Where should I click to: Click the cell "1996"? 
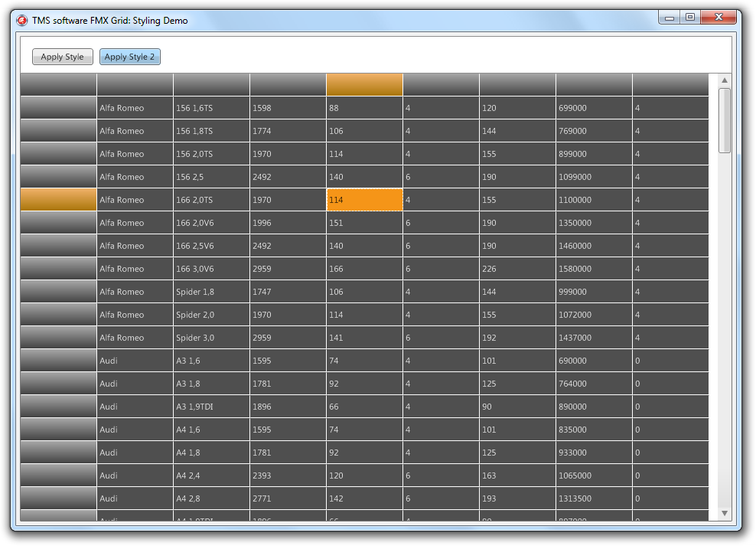coord(288,223)
